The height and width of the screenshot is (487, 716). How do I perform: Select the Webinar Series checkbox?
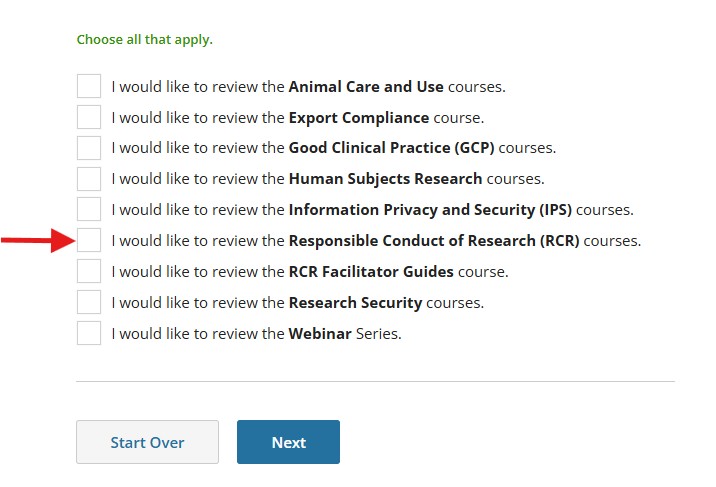tap(89, 333)
